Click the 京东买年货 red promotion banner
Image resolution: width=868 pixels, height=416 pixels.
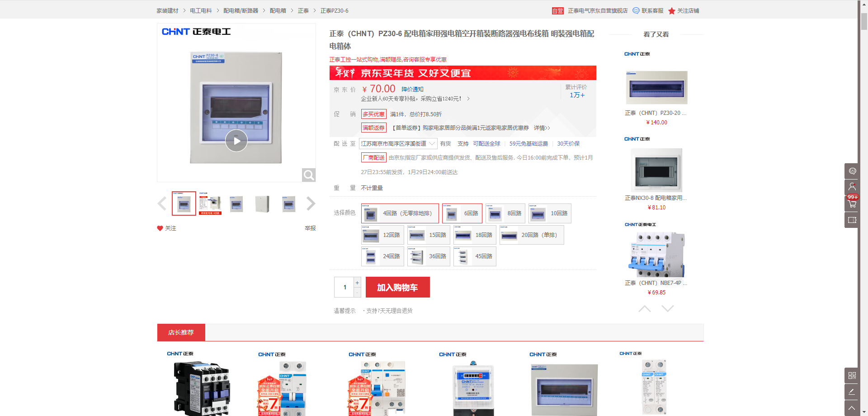pos(462,73)
